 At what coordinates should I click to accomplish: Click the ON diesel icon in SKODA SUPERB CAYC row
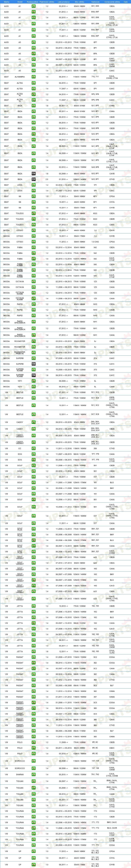pos(34,364)
